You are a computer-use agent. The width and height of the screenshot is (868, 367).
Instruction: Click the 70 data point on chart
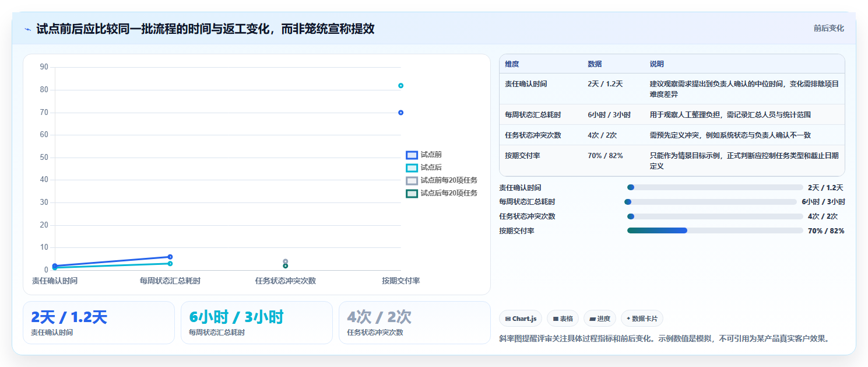coord(400,113)
